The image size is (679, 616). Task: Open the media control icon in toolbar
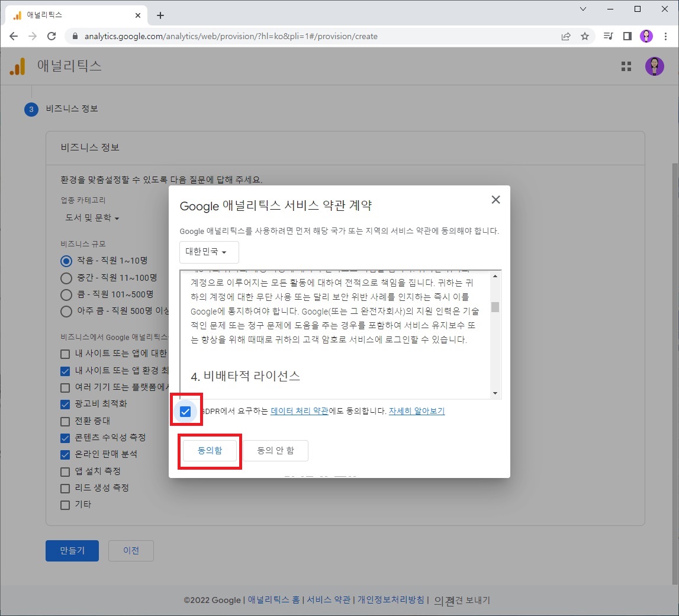point(608,36)
